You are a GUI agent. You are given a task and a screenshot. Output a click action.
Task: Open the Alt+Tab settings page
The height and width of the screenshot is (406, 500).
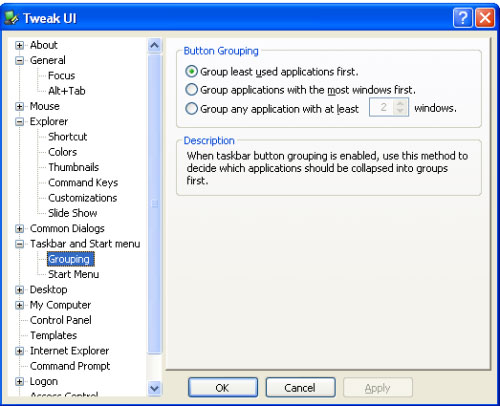point(67,91)
